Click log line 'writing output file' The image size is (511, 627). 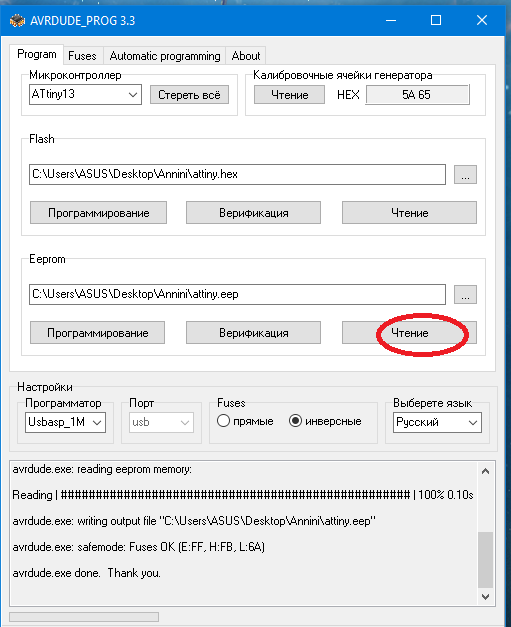click(194, 521)
